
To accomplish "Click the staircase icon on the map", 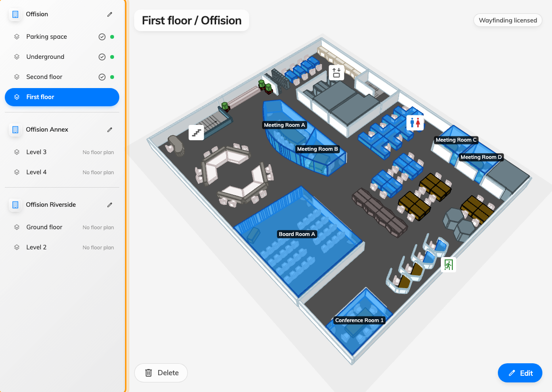I will click(196, 133).
